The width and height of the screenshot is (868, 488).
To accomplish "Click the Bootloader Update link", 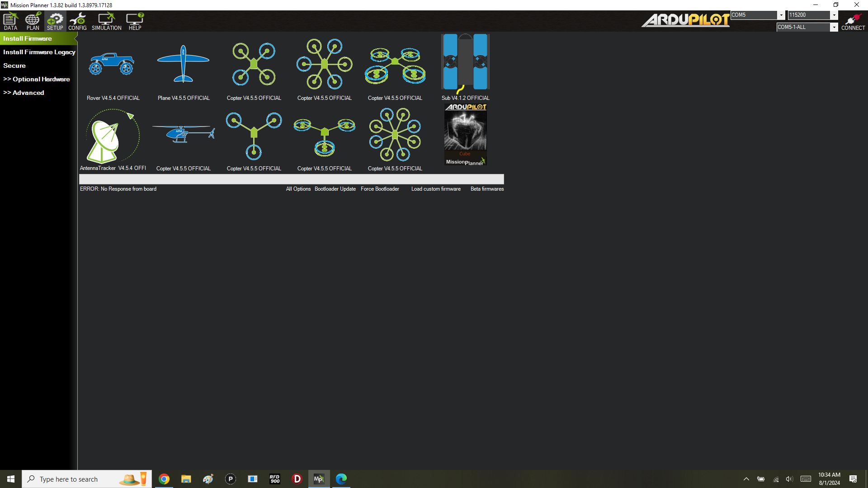I will (x=335, y=189).
